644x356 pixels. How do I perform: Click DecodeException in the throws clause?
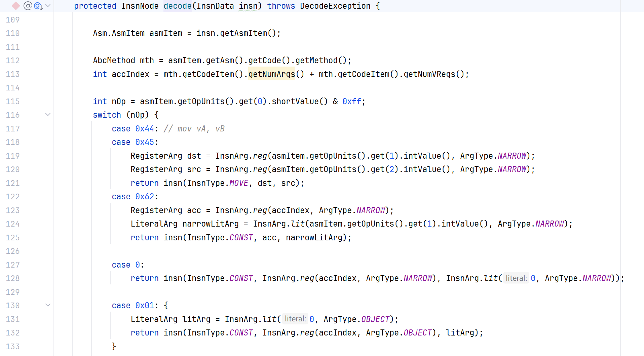click(335, 6)
